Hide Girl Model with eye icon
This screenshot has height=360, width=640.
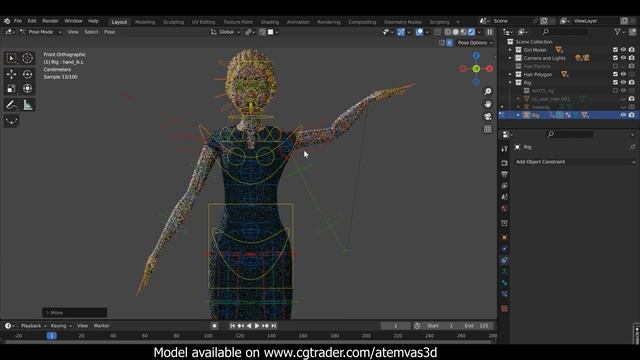(623, 50)
